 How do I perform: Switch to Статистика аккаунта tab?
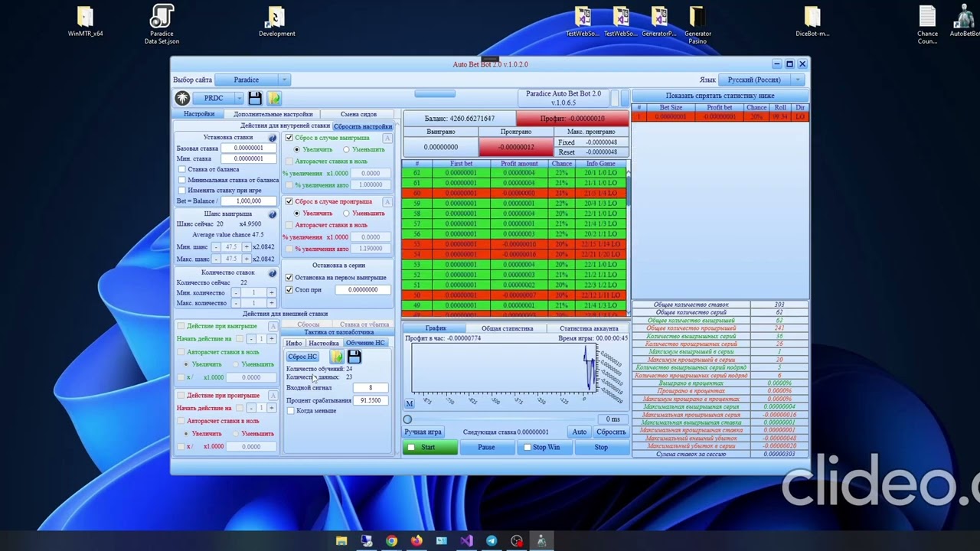tap(589, 328)
